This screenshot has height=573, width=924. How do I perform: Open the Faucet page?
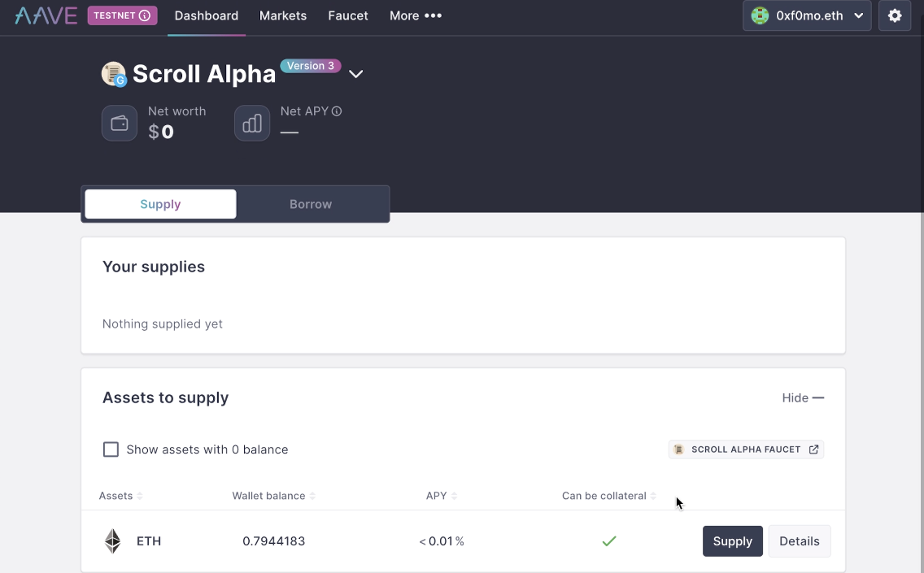[348, 15]
